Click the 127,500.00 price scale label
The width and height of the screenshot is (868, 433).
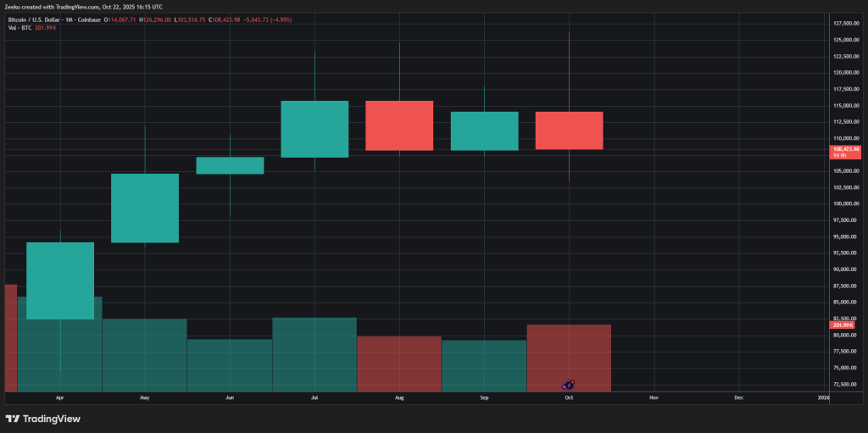846,23
